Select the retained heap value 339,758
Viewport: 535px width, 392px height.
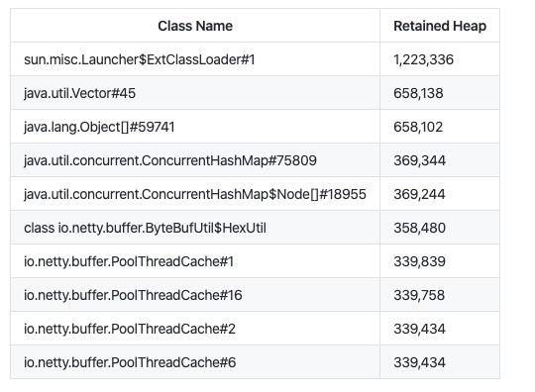tap(419, 295)
